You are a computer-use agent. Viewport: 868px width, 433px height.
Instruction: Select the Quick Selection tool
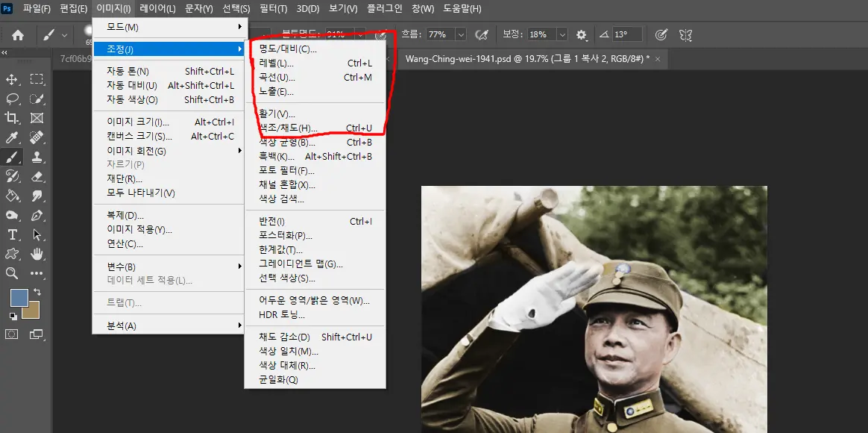coord(37,99)
